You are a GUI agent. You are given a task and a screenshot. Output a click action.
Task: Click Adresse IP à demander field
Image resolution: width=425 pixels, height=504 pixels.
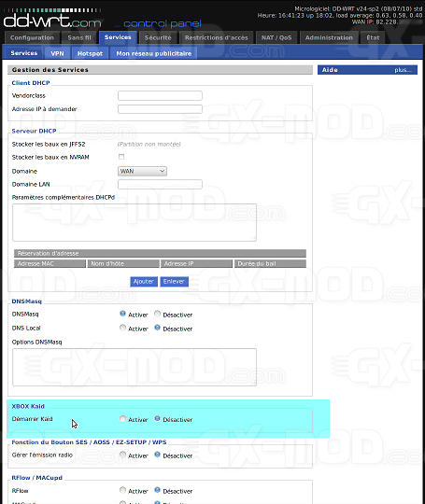[x=160, y=109]
